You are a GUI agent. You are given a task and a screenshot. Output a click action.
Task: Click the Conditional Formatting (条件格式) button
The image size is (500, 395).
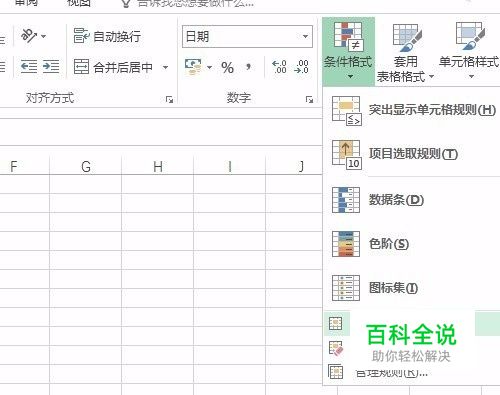(348, 52)
